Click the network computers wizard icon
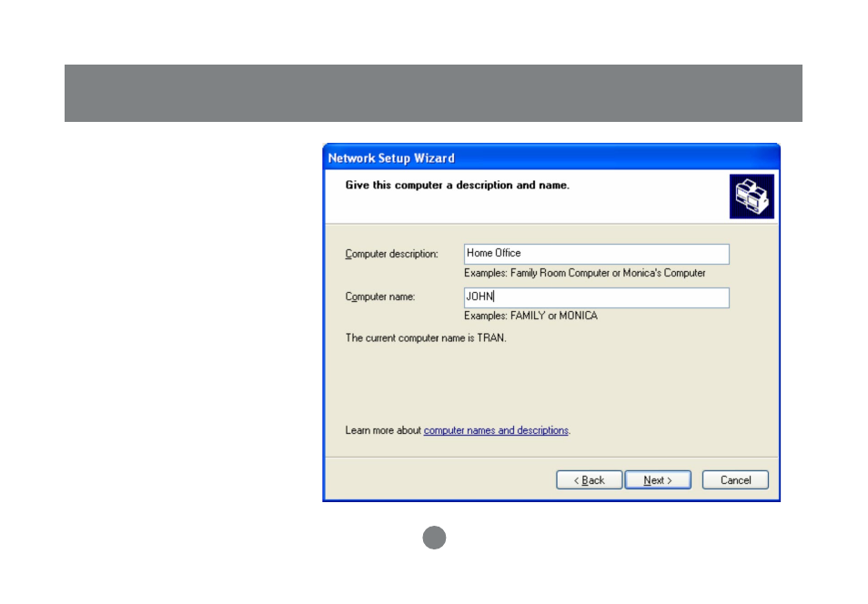 752,196
